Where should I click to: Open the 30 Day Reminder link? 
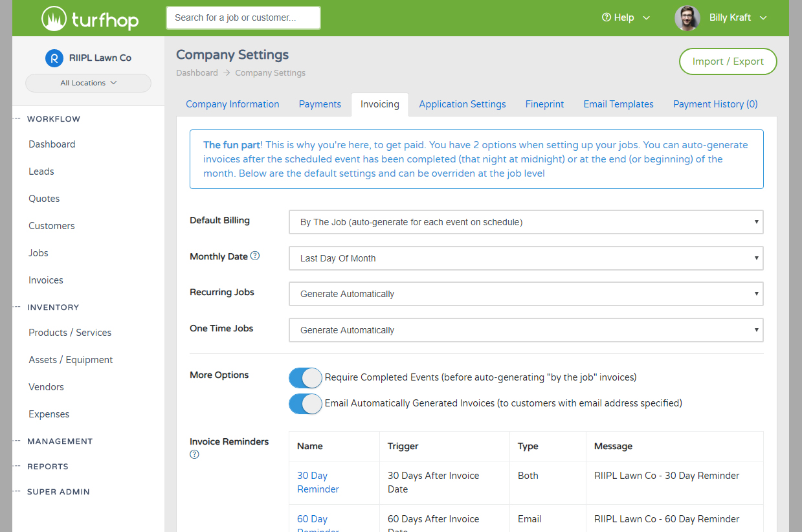pos(317,482)
